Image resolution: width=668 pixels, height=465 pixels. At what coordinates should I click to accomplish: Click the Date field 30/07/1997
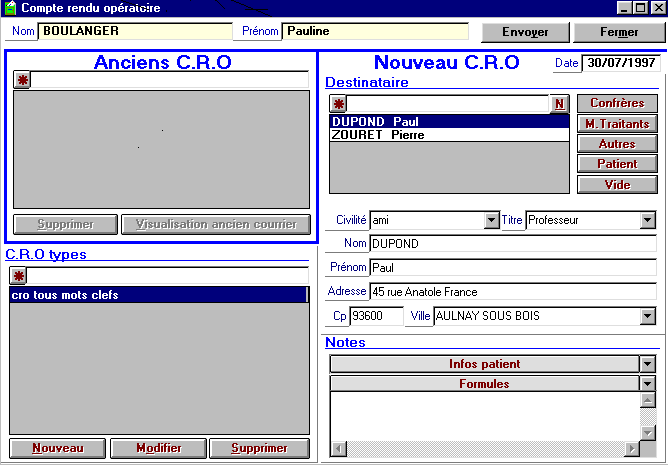click(x=621, y=63)
